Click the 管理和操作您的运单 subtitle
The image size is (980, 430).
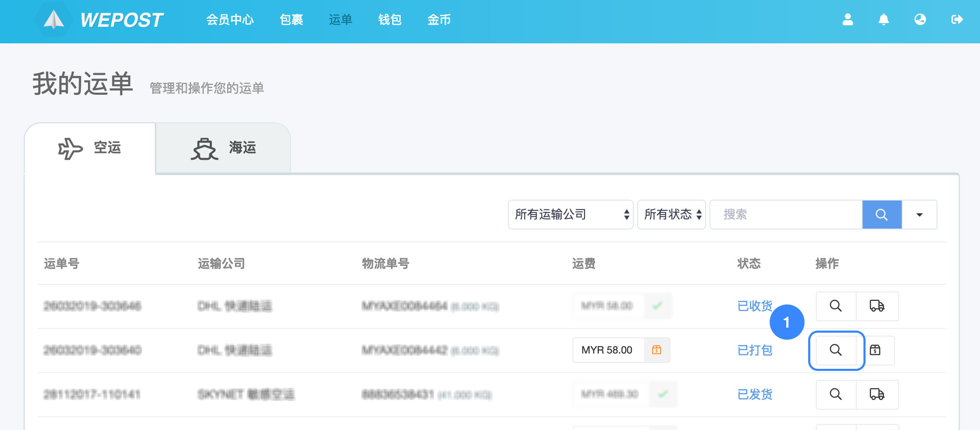pos(207,88)
